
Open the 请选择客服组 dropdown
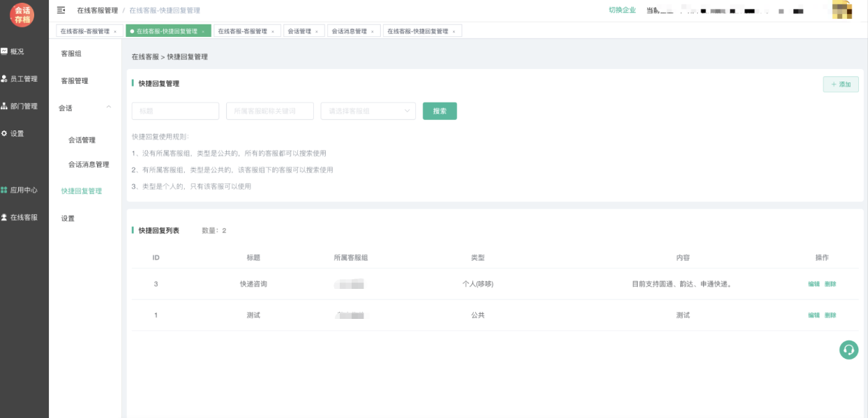[x=368, y=111]
